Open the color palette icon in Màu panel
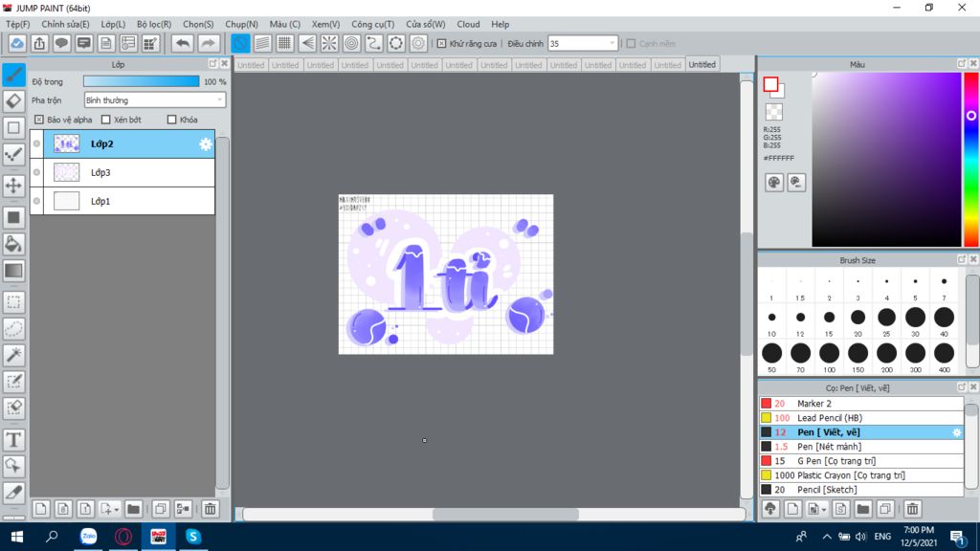Screen dimensions: 980x551 coord(773,183)
